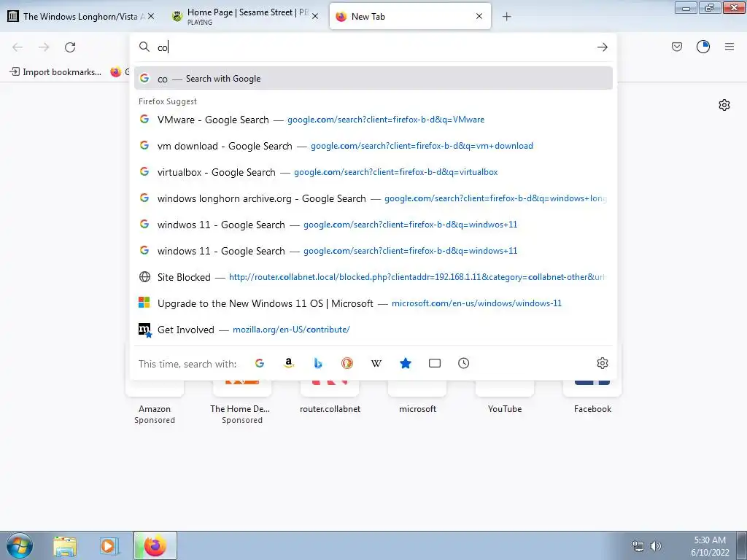
Task: Search open tabs using the tab icon
Action: coord(435,363)
